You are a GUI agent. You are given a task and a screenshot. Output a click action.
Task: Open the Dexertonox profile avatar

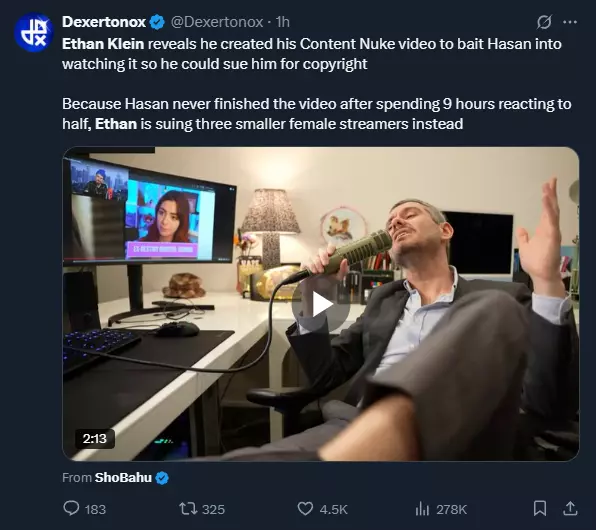pyautogui.click(x=33, y=32)
